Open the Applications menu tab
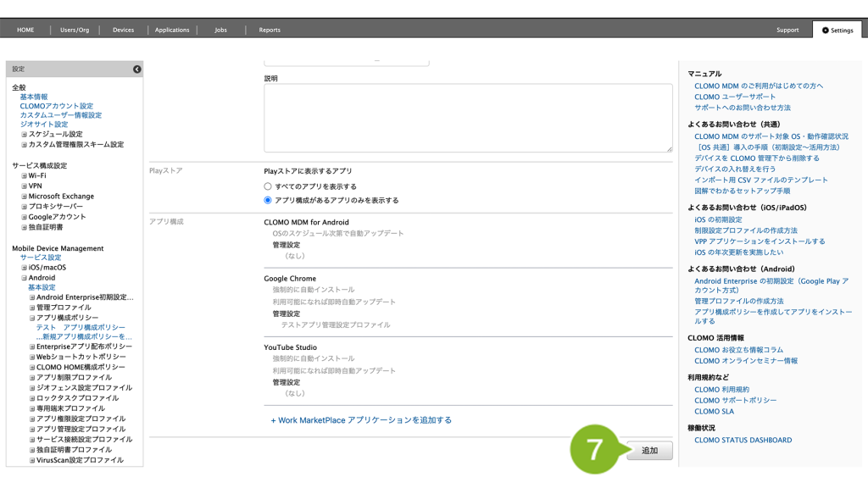This screenshot has height=488, width=868. [x=172, y=30]
